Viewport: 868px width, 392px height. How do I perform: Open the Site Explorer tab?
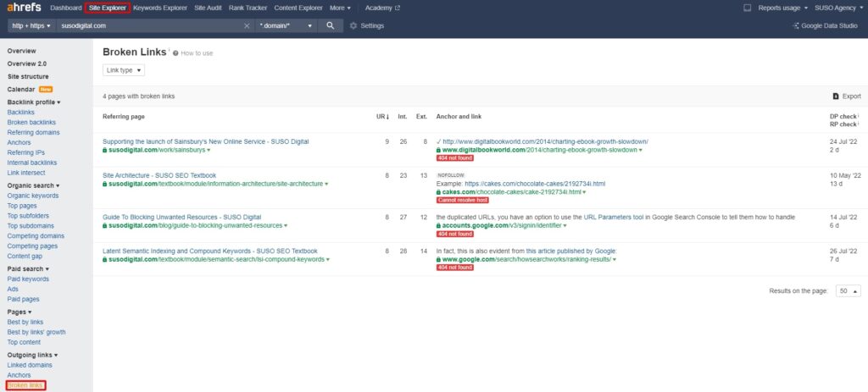(x=108, y=8)
